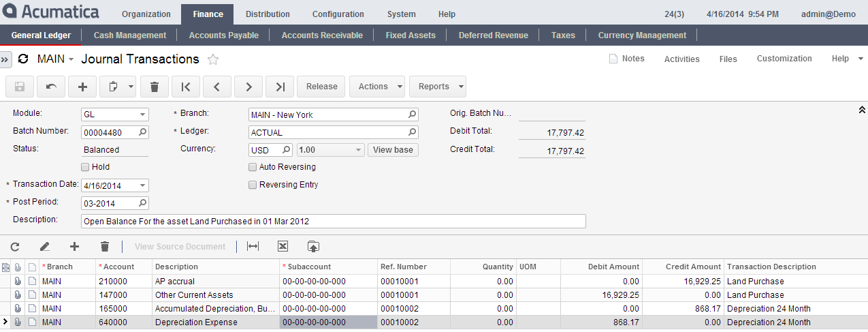This screenshot has height=332, width=868.
Task: Click credit amount 16,929.25 cell
Action: point(683,282)
